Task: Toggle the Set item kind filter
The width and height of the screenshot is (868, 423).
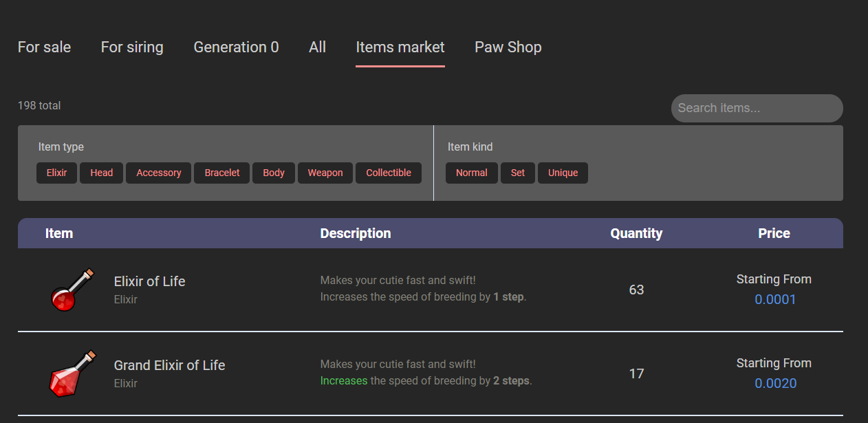Action: point(517,173)
